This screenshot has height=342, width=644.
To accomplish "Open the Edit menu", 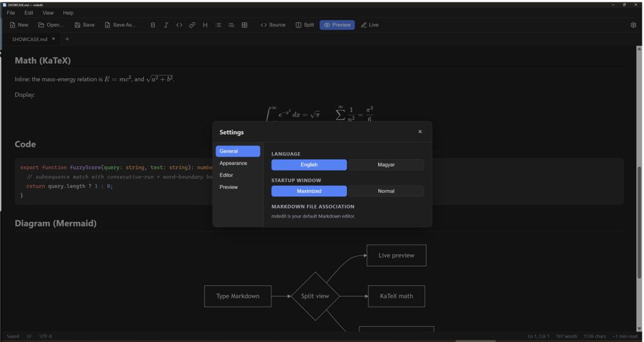I will click(x=29, y=13).
